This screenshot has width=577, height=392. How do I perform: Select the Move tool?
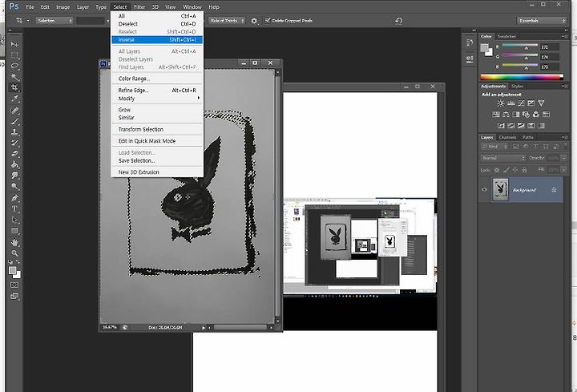tap(14, 45)
